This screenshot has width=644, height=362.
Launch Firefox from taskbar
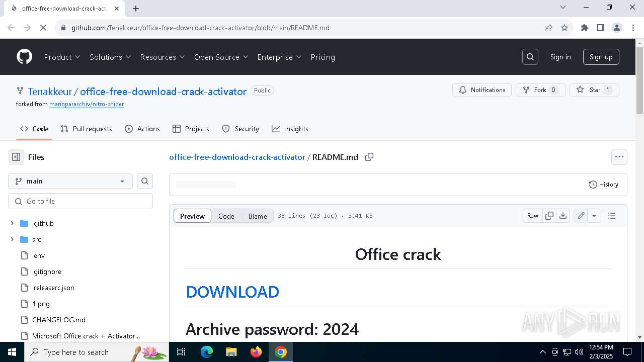pyautogui.click(x=256, y=352)
